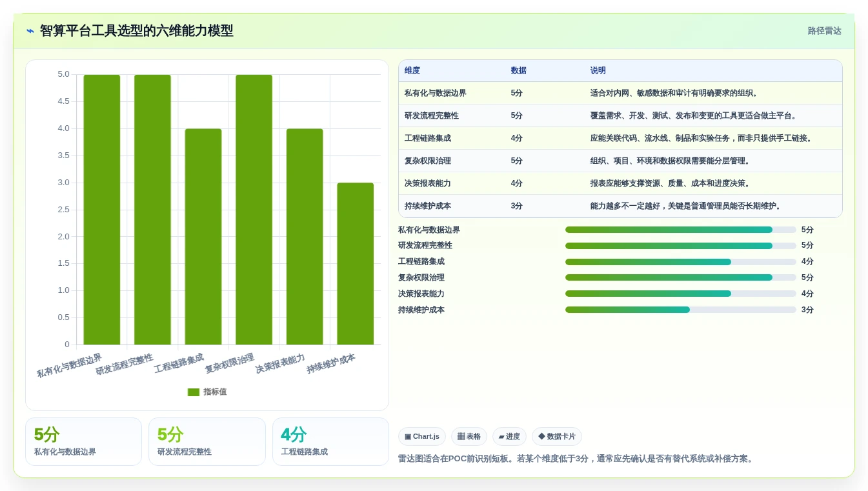Toggle the 指标值 legend color box
The image size is (868, 491).
click(194, 392)
